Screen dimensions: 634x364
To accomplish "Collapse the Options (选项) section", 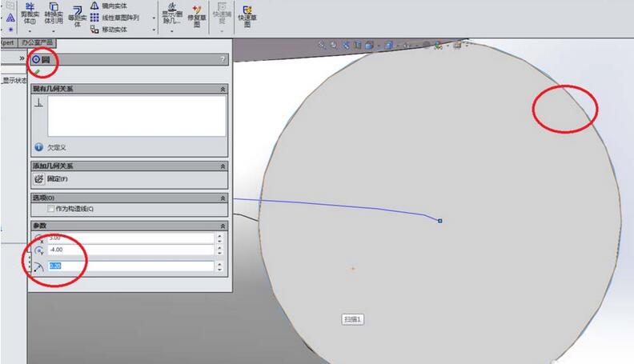I will [x=223, y=198].
